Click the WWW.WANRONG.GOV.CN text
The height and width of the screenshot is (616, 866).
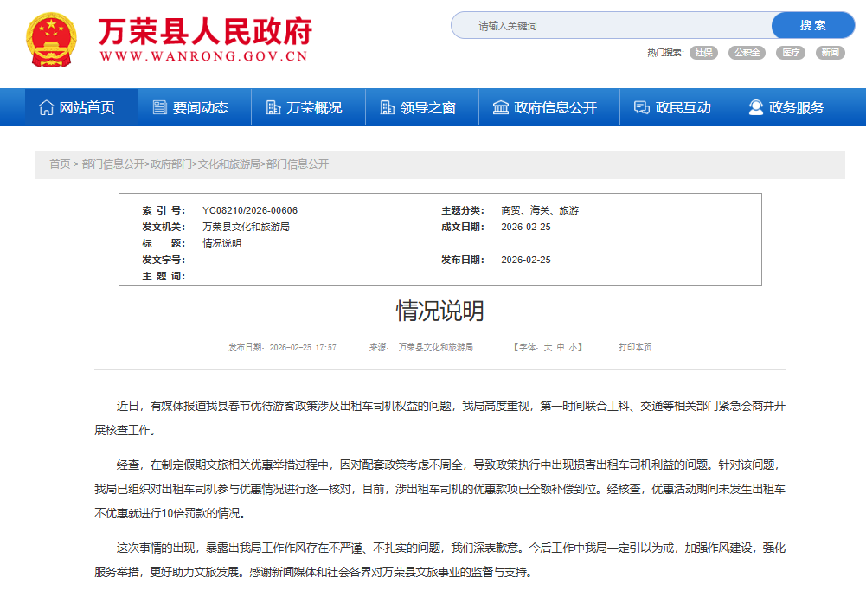point(204,56)
